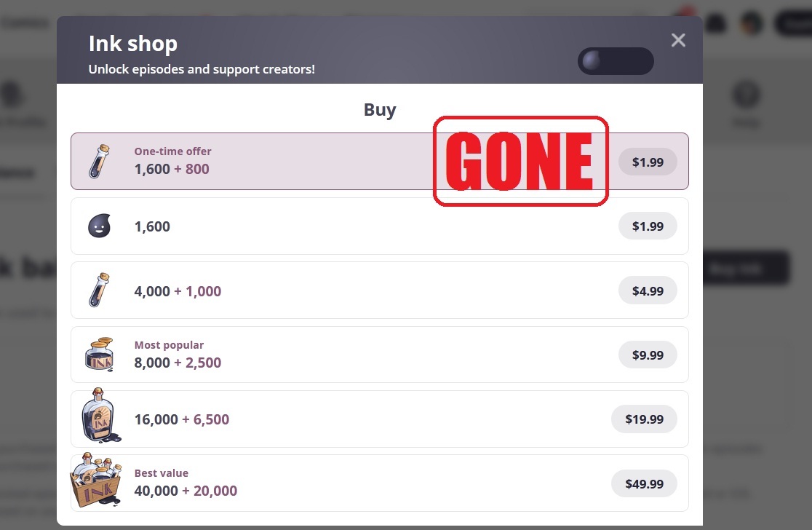
Task: Buy the One-time offer for $1.99
Action: click(647, 162)
